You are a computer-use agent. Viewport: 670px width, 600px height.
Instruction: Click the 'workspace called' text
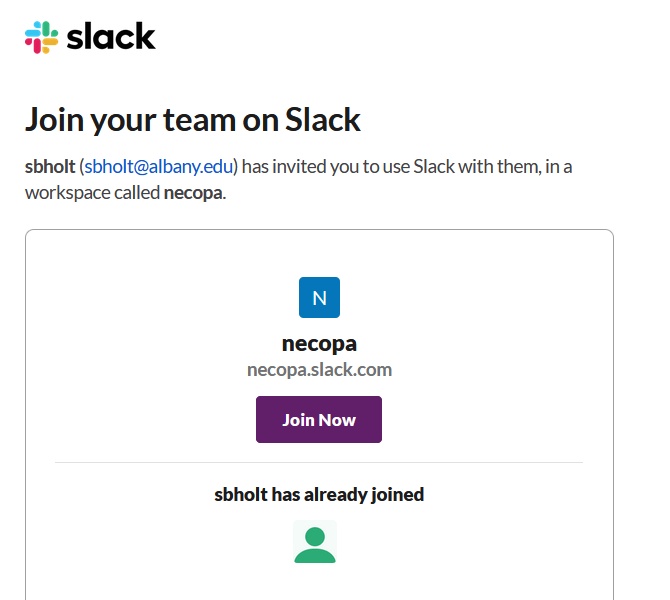click(x=92, y=192)
